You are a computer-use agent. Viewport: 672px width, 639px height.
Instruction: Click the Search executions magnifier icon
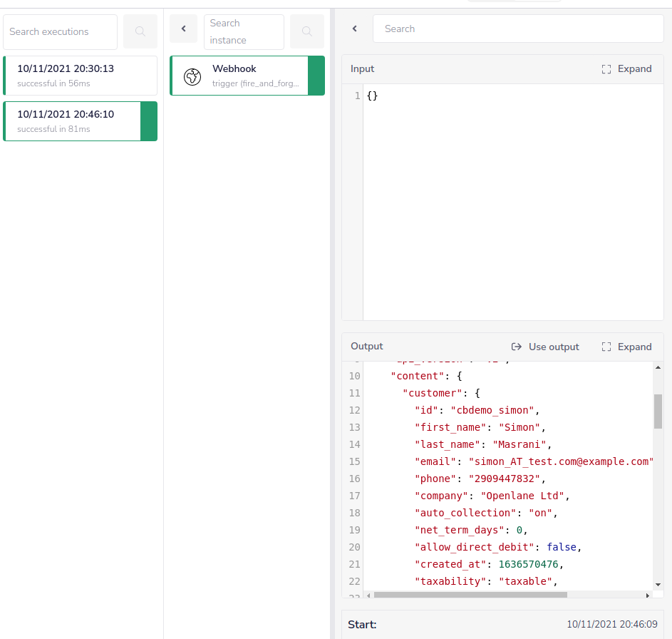point(140,31)
